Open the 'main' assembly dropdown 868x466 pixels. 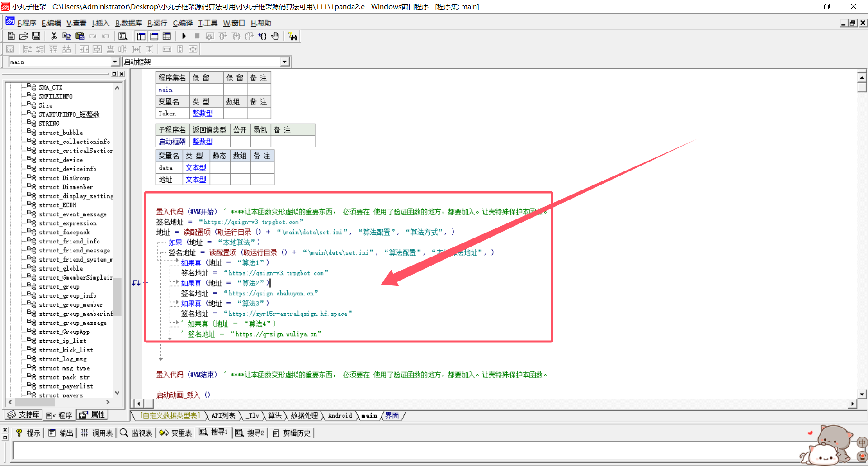[115, 62]
